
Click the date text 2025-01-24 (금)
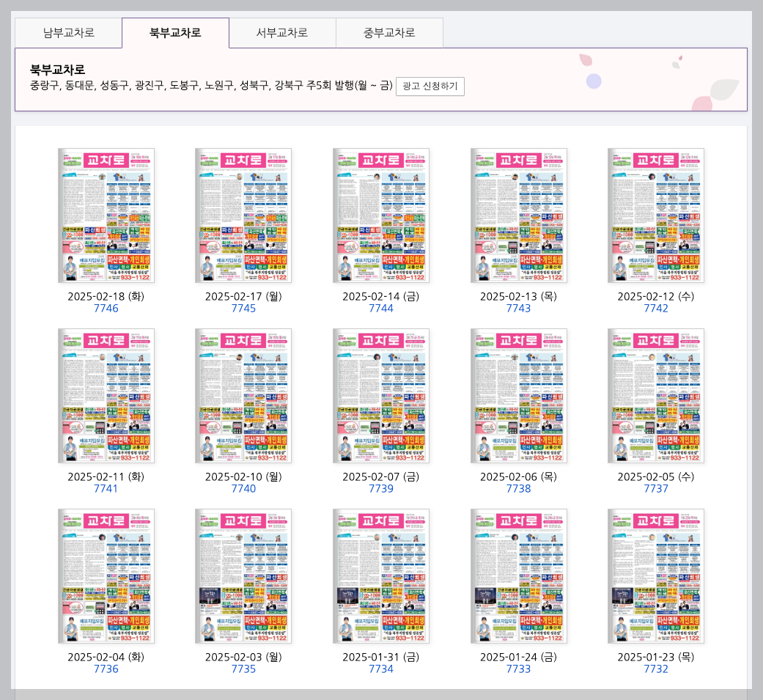point(519,657)
